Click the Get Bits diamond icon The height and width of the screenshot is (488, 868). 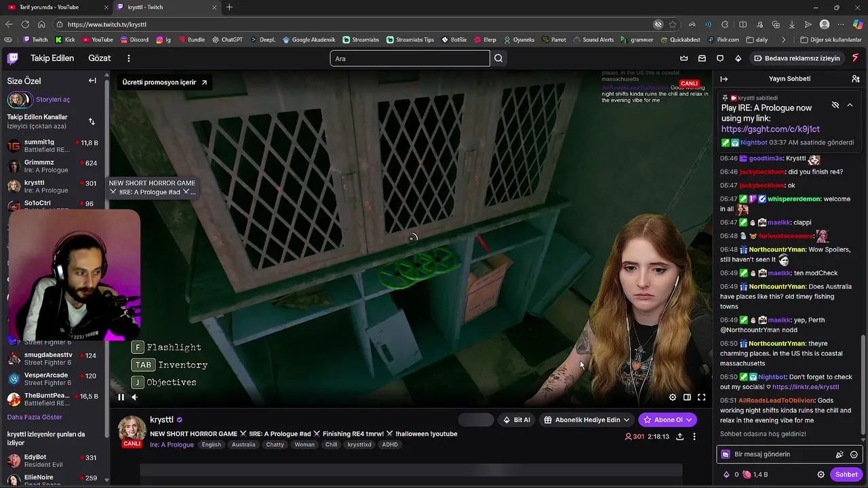coord(738,58)
